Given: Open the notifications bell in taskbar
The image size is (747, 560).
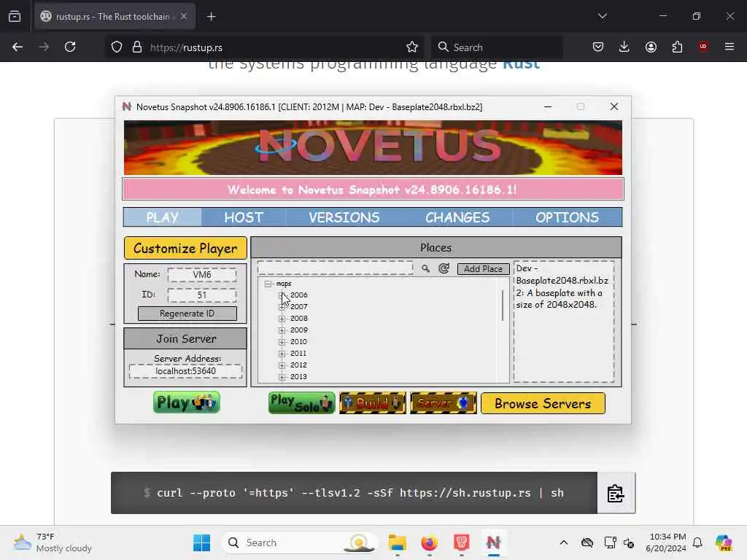Looking at the screenshot, I should click(x=697, y=542).
